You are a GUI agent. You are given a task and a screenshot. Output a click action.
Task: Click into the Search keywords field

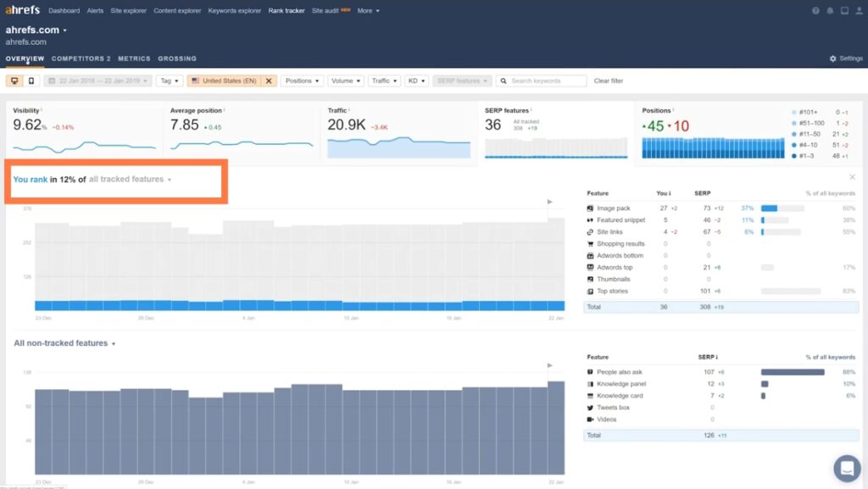pos(542,81)
